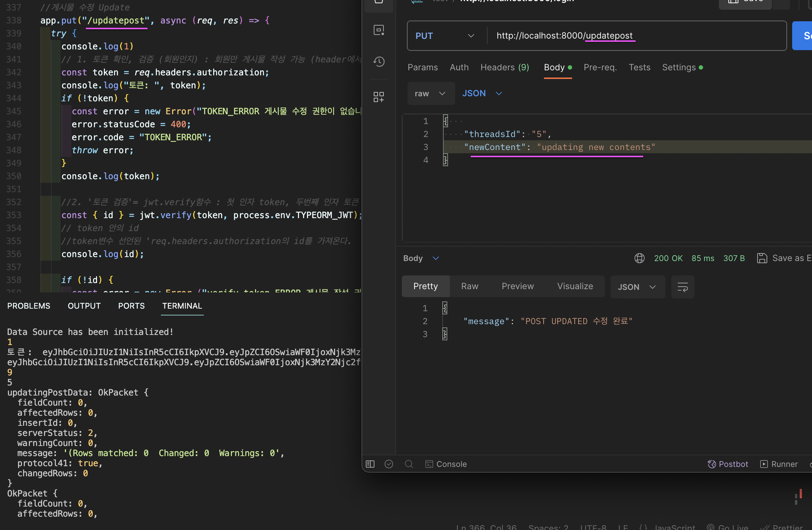Click the Runner button
Screen dimensions: 812x530
779,464
